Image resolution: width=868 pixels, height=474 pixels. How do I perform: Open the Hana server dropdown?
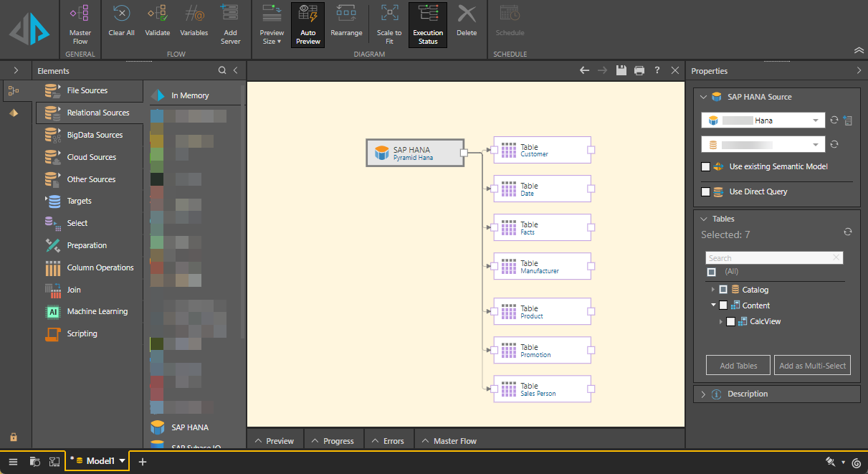click(x=816, y=120)
